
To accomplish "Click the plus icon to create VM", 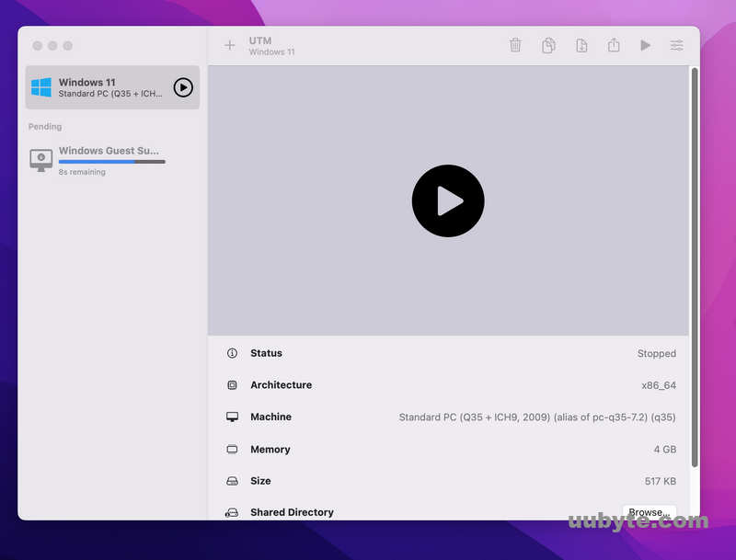I will click(229, 45).
